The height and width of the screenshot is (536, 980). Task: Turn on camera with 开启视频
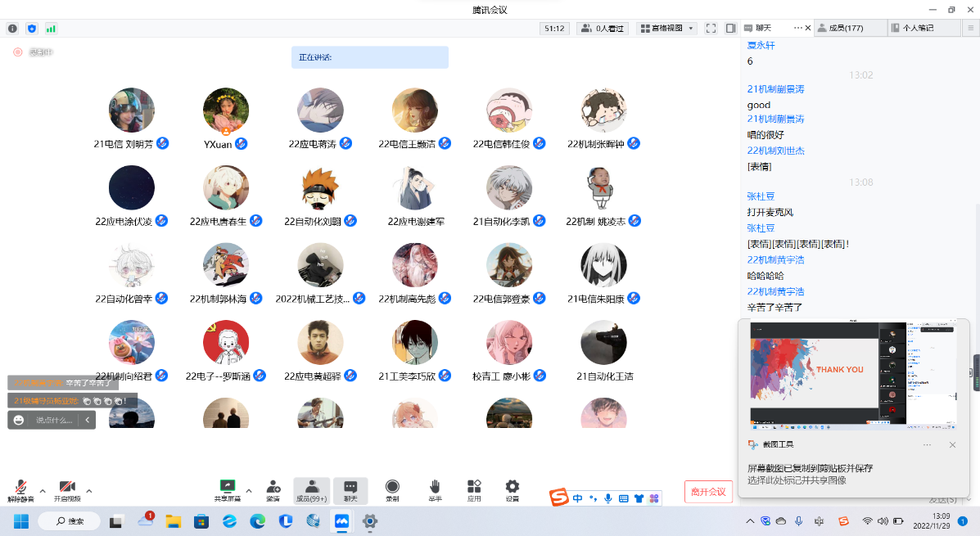tap(67, 486)
